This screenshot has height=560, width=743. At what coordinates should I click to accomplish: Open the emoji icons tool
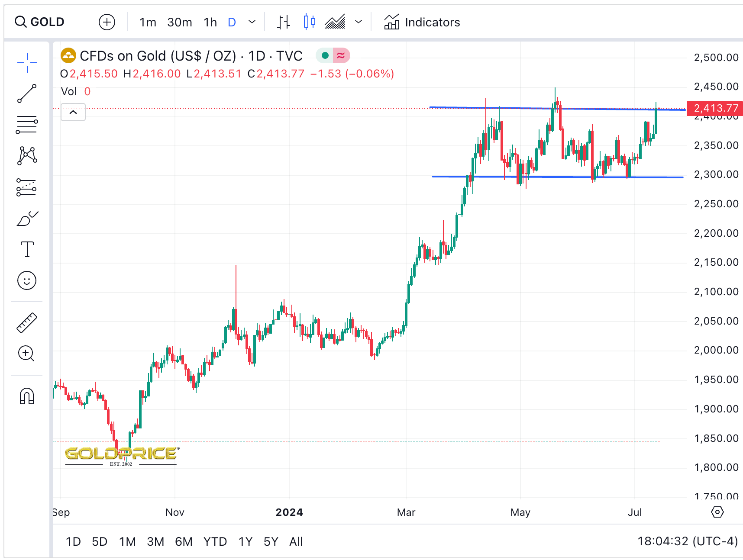27,281
